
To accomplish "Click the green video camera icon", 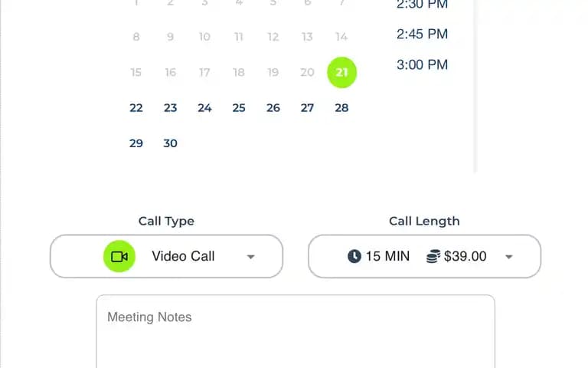I will [x=119, y=257].
